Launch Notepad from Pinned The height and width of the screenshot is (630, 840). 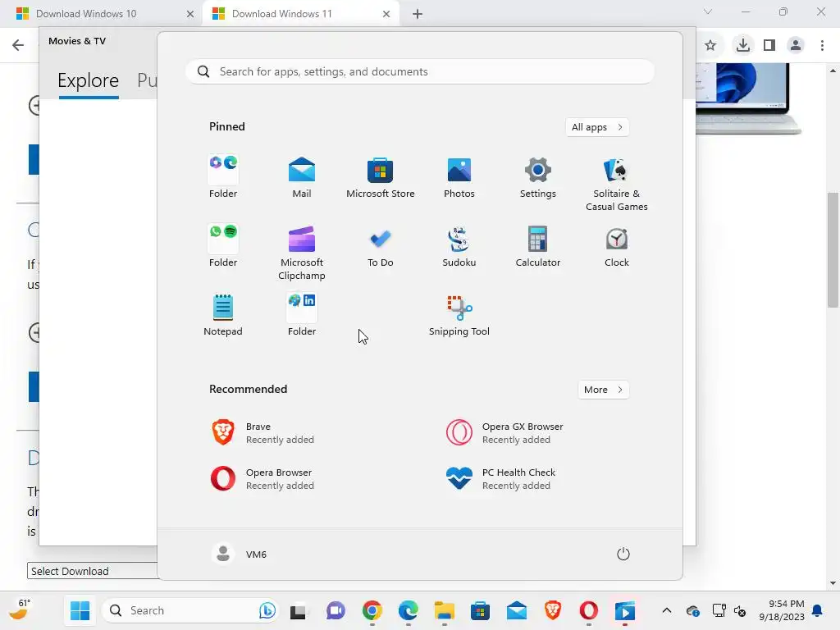point(223,315)
